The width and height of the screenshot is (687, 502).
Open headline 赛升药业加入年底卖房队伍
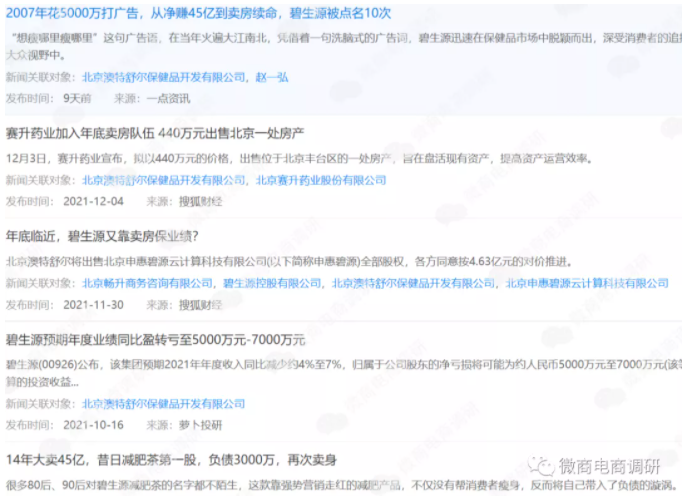pyautogui.click(x=155, y=133)
